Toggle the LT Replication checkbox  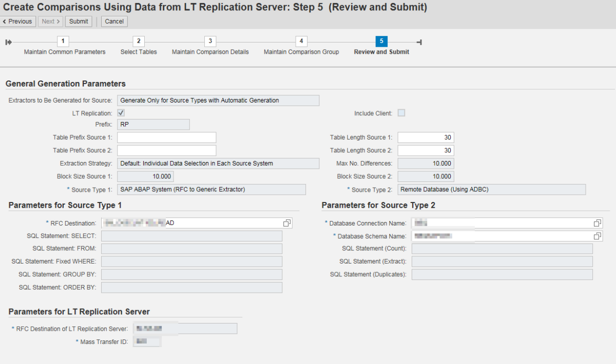click(121, 113)
